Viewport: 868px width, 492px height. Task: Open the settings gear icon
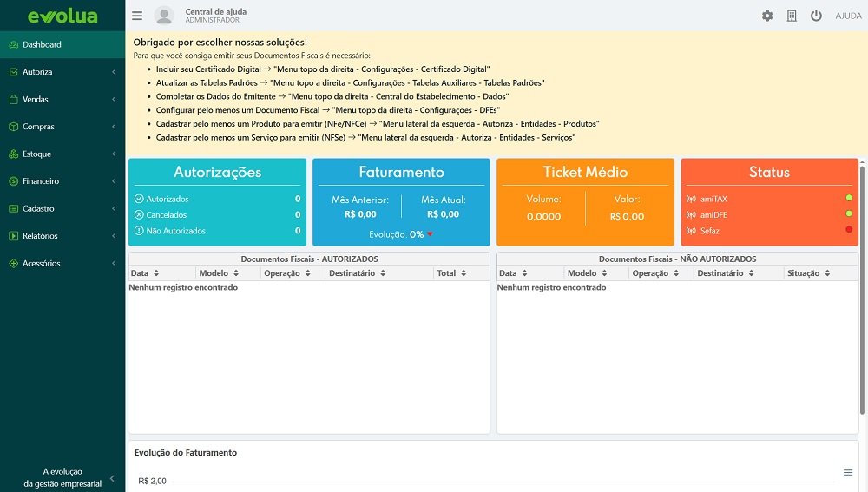767,16
